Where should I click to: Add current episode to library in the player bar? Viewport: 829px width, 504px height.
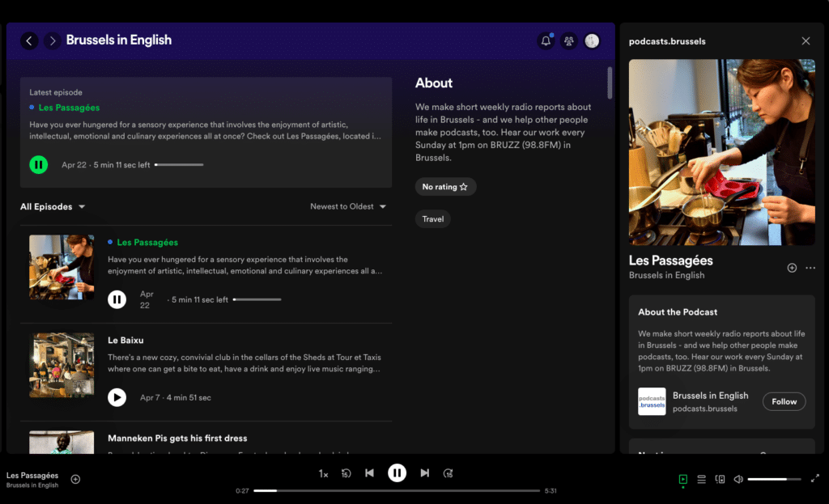(x=75, y=479)
